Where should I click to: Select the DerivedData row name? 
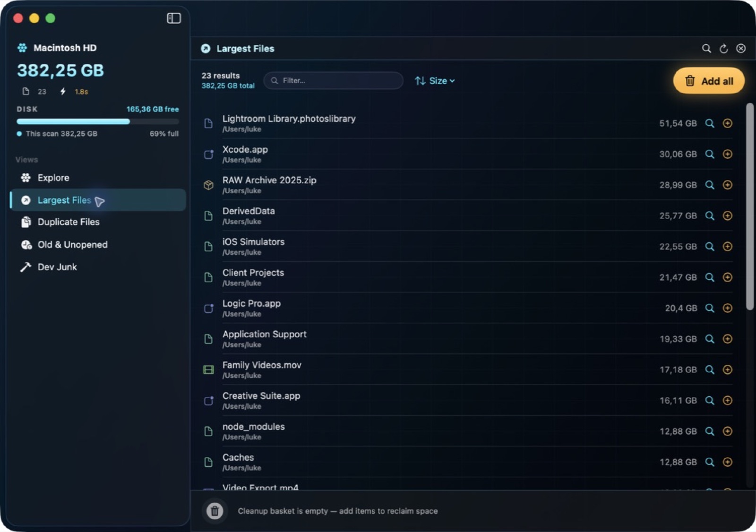click(x=249, y=211)
